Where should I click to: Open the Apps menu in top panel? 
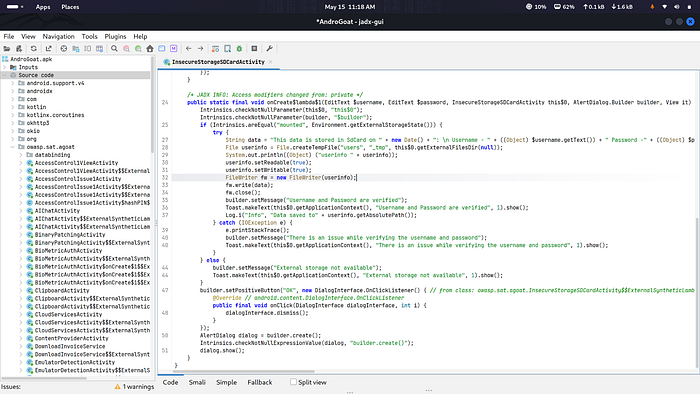43,7
